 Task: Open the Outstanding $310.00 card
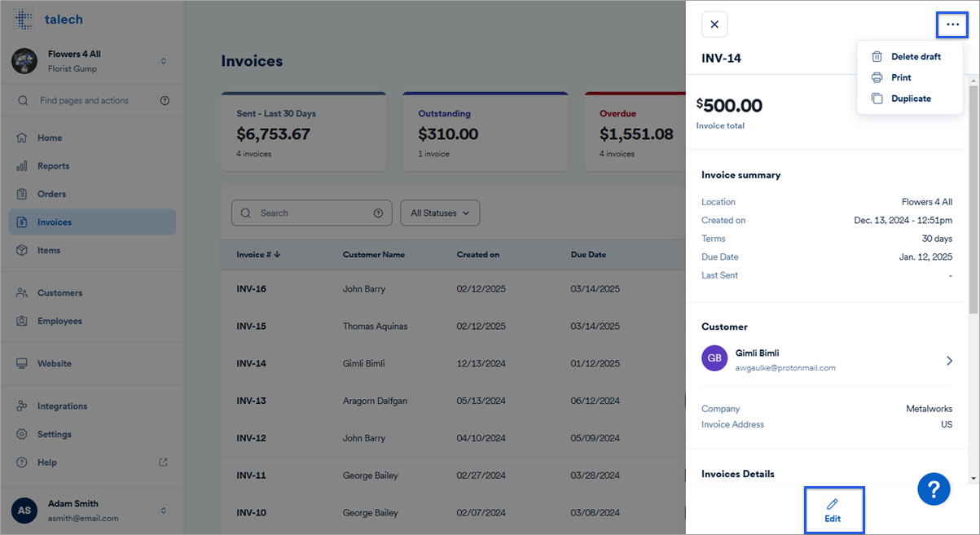[485, 131]
